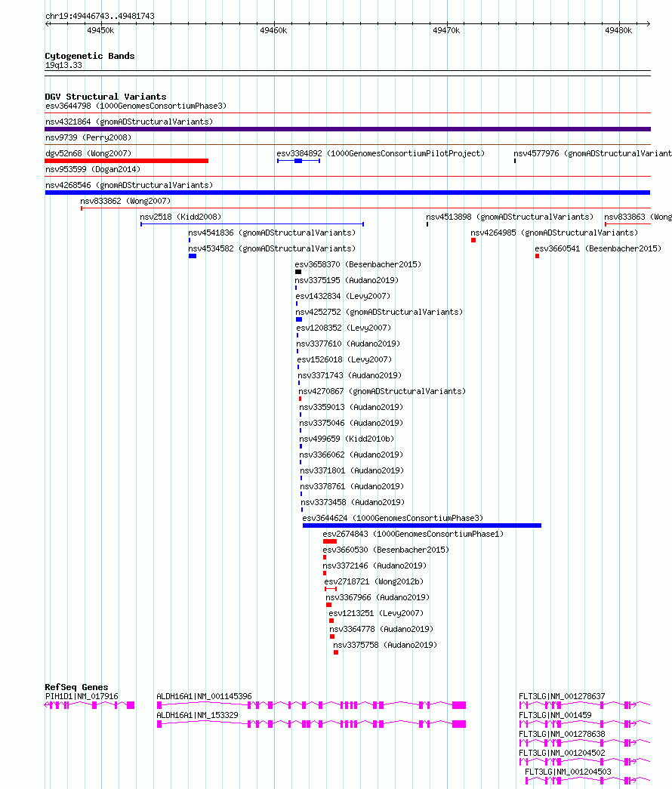Click the chr19:49446743..49481743 coordinates

coord(100,16)
